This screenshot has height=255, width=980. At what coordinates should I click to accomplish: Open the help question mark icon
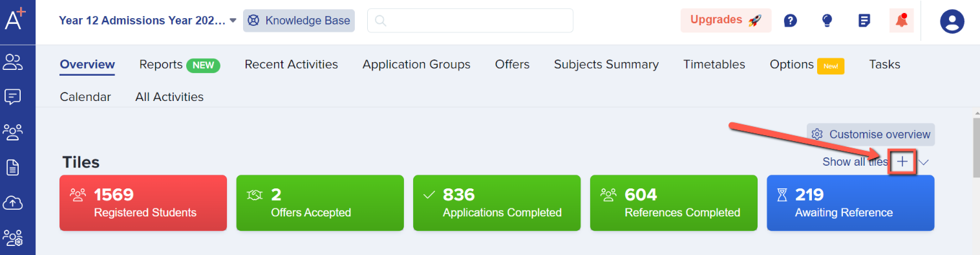tap(790, 21)
